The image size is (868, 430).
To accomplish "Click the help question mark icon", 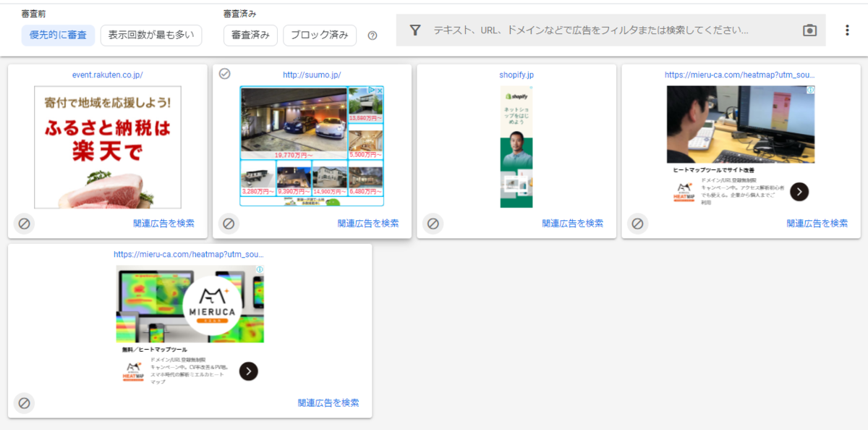I will coord(373,35).
